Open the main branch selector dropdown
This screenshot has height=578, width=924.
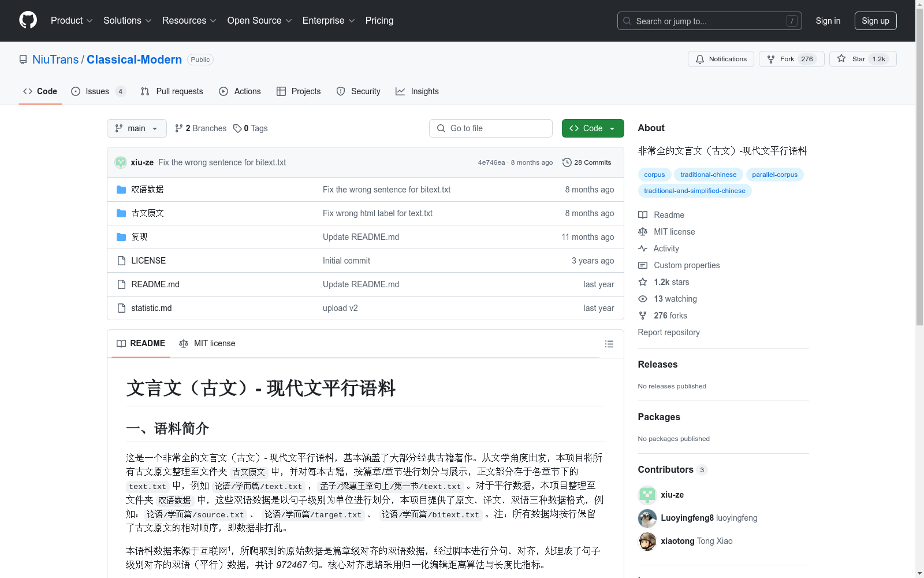coord(137,128)
